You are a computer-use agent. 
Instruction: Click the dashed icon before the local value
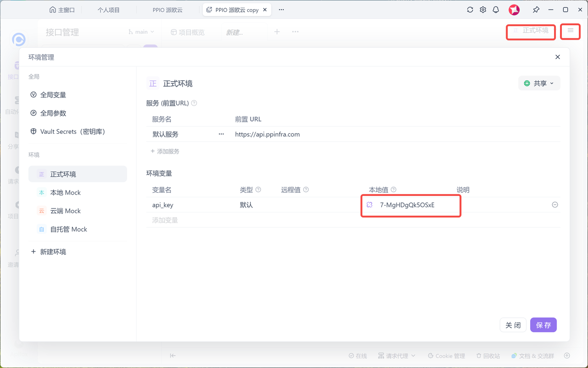pyautogui.click(x=369, y=205)
